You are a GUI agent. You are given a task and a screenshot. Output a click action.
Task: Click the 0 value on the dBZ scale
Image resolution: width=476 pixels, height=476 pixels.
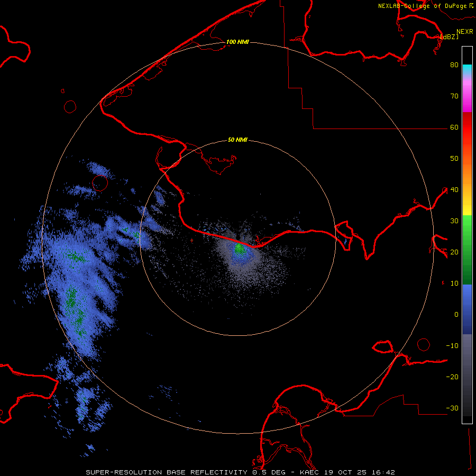click(x=456, y=315)
